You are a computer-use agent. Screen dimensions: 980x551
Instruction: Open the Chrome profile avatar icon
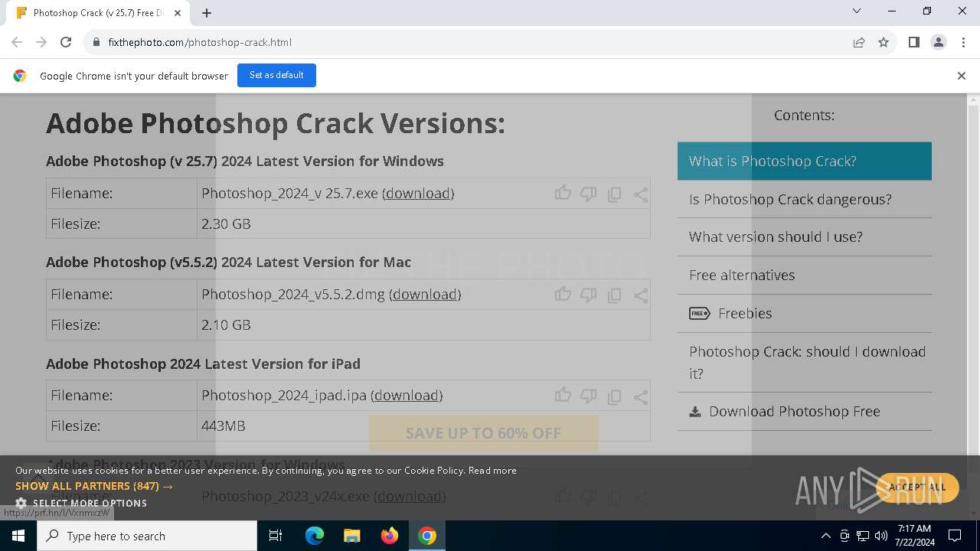coord(938,42)
